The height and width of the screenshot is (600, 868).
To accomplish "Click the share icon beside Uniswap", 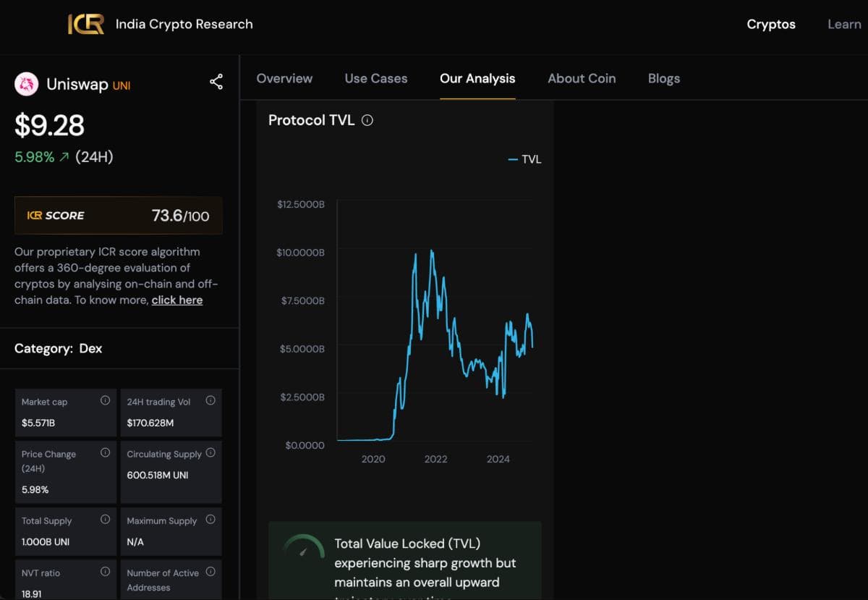I will [x=216, y=82].
